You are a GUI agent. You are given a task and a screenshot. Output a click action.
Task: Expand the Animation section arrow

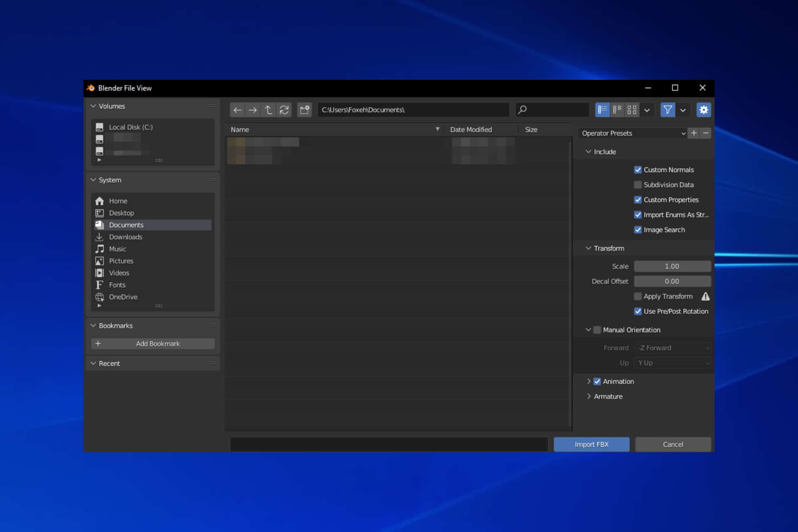point(589,382)
